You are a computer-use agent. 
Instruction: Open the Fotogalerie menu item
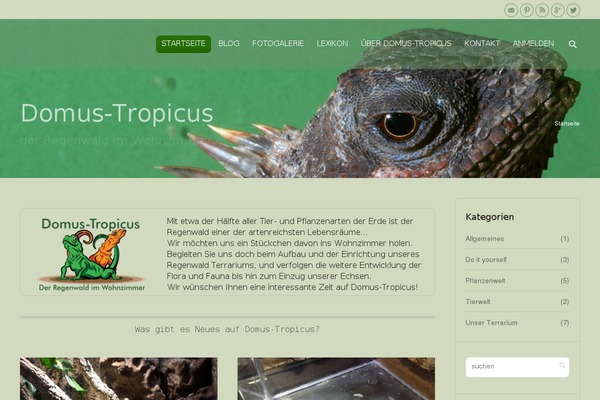coord(278,44)
